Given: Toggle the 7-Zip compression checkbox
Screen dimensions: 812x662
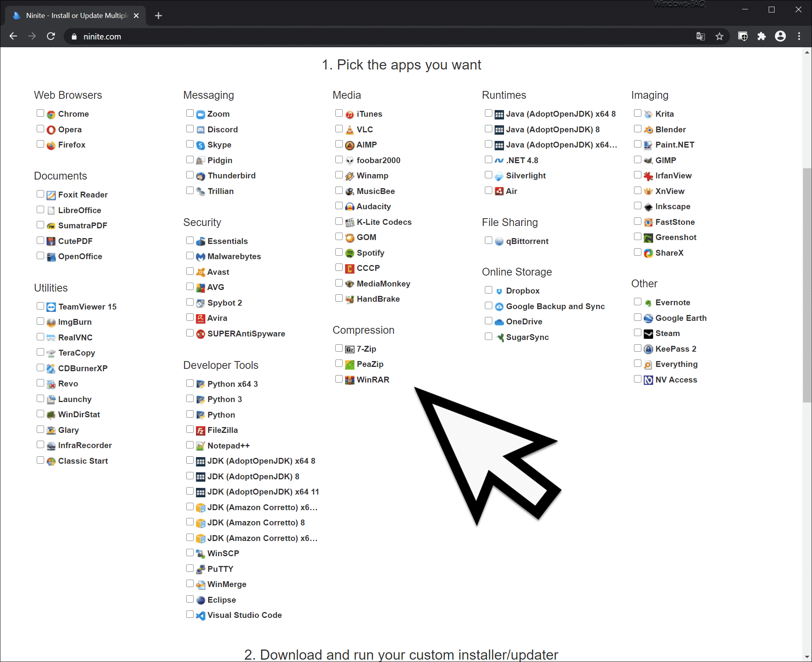Looking at the screenshot, I should (x=339, y=348).
